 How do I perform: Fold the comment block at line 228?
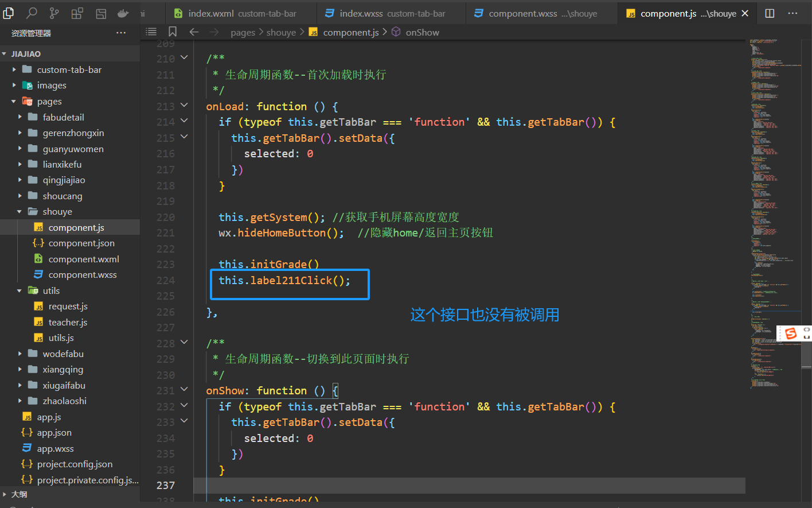[x=184, y=342]
